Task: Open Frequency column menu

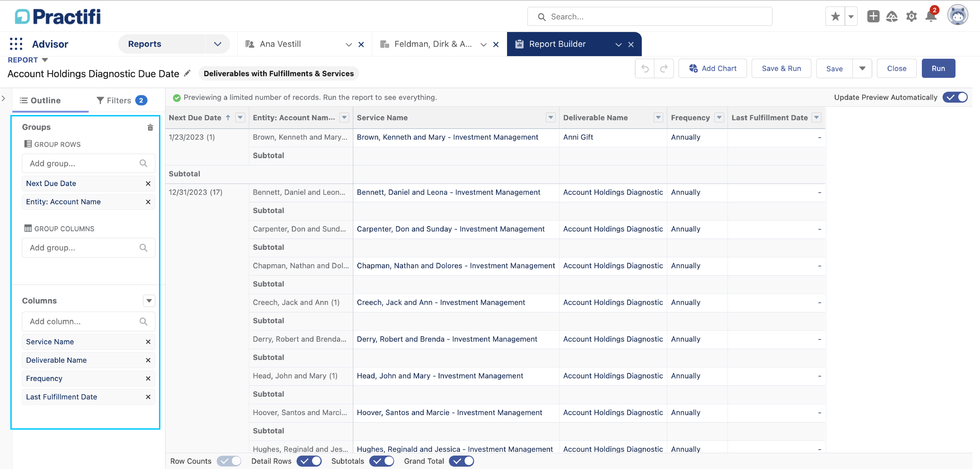Action: coord(719,118)
